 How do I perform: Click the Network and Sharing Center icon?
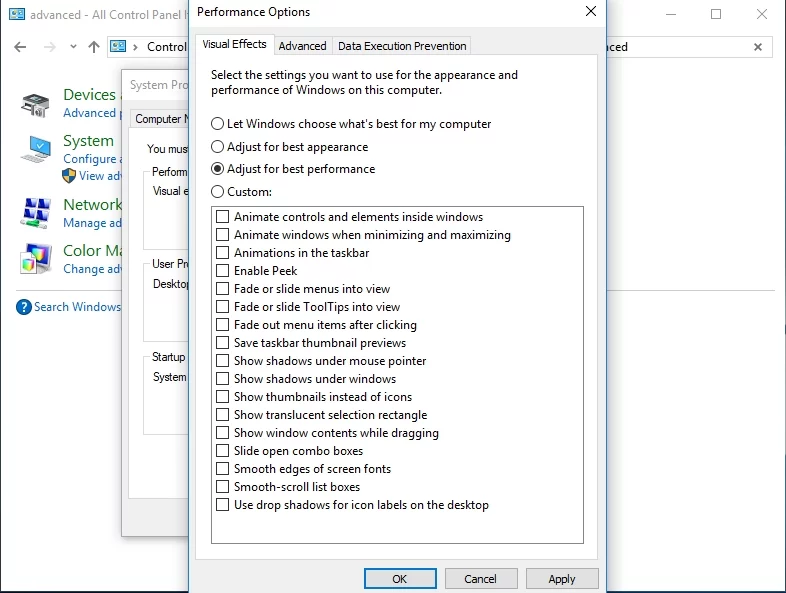point(36,213)
